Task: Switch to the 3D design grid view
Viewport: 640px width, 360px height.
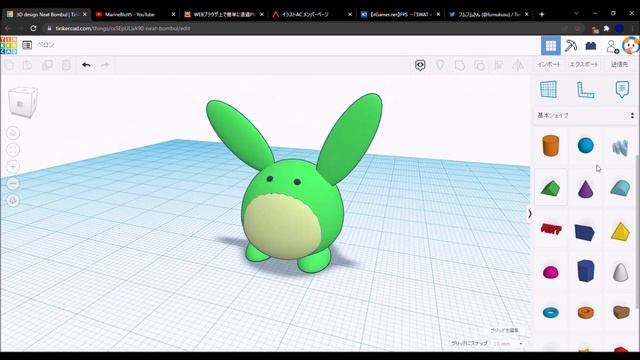Action: tap(551, 45)
